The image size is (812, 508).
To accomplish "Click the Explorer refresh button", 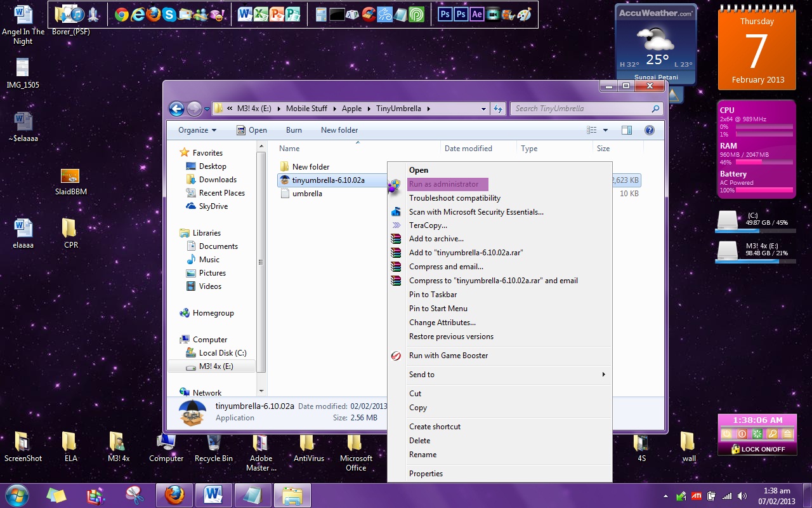I will [499, 109].
